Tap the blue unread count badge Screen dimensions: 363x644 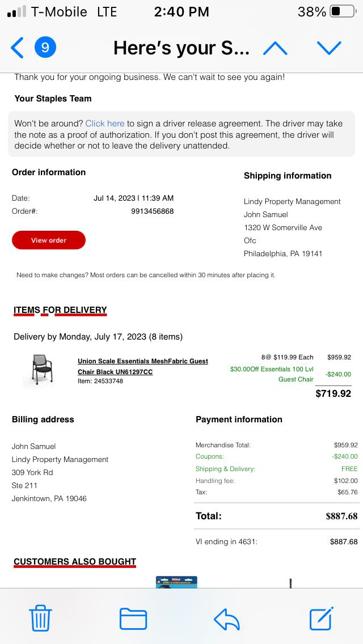click(x=45, y=48)
